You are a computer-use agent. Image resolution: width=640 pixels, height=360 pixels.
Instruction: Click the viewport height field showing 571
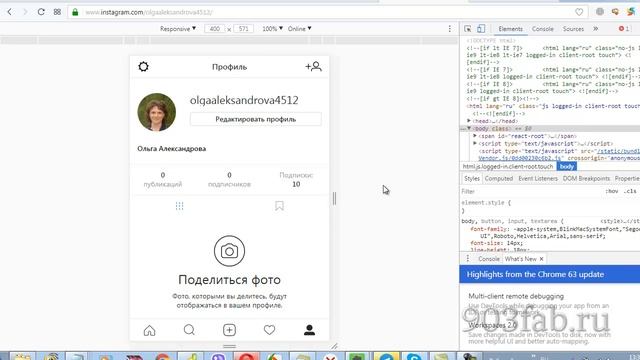point(244,29)
